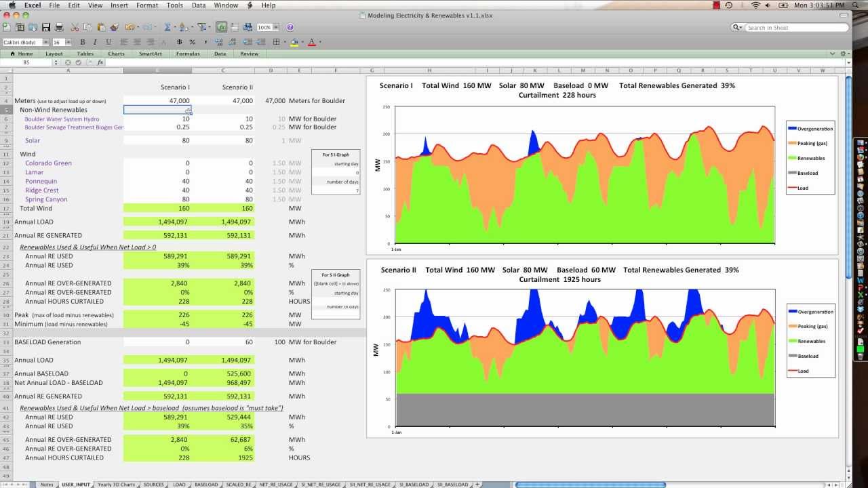Open the Data menu in the menu bar
Viewport: 868px width, 488px height.
[199, 5]
